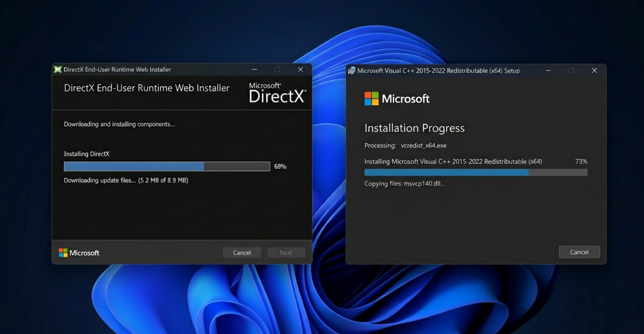This screenshot has height=334, width=644.
Task: Close the DirectX installer window
Action: (x=300, y=69)
